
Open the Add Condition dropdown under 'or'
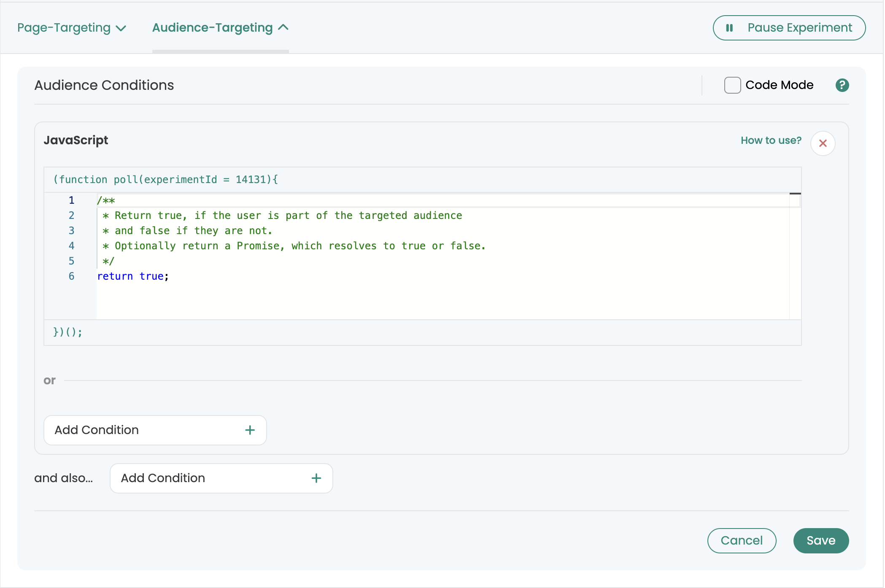click(155, 430)
